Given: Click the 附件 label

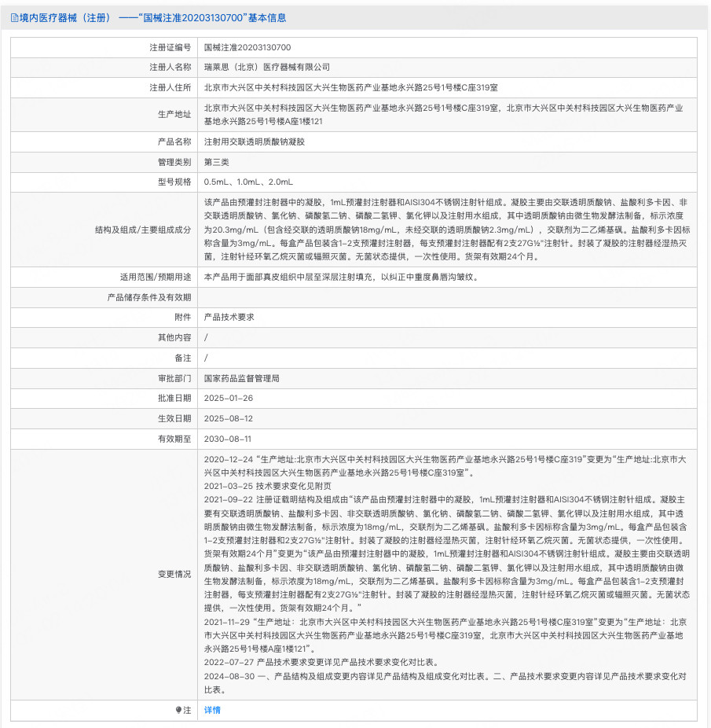Looking at the screenshot, I should pos(183,317).
